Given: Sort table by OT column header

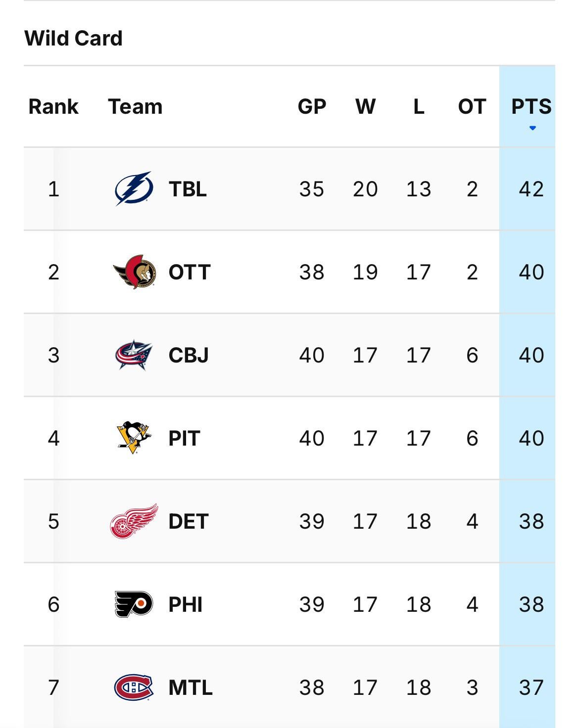Looking at the screenshot, I should tap(472, 106).
